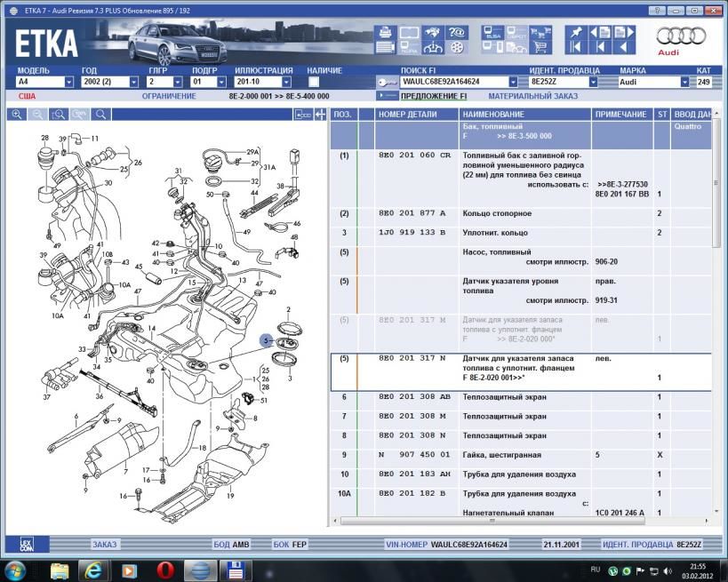
Task: Click the key icon beside VIN search
Action: (x=387, y=82)
